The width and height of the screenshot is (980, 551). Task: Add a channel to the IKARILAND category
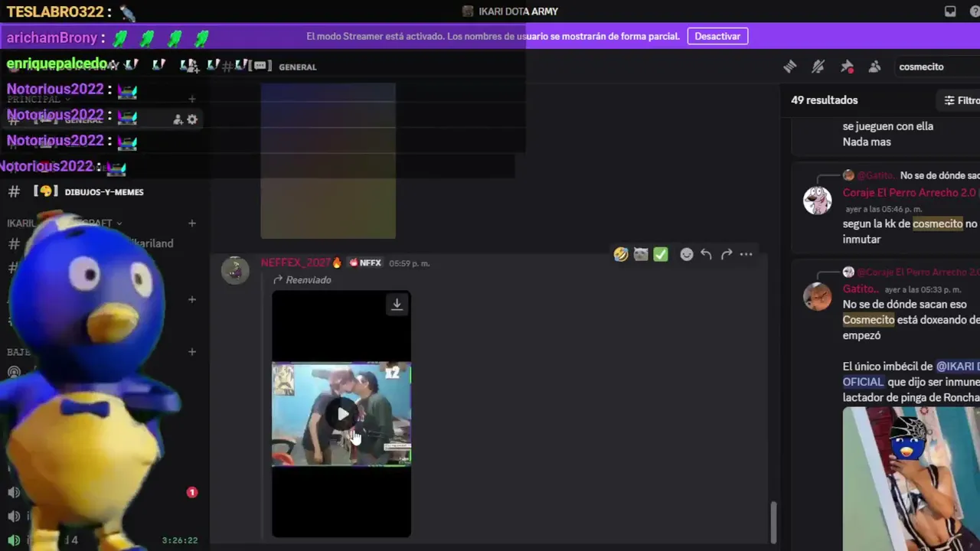point(192,223)
